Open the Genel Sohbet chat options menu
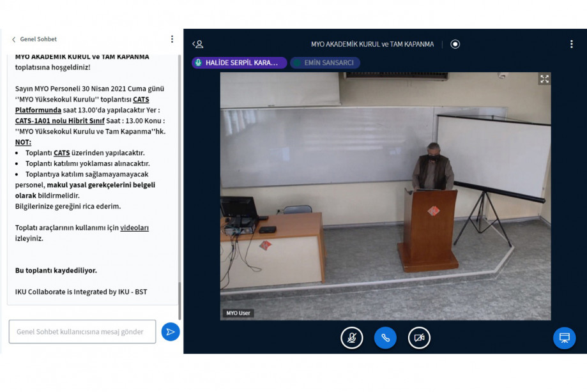Image resolution: width=587 pixels, height=392 pixels. (172, 39)
